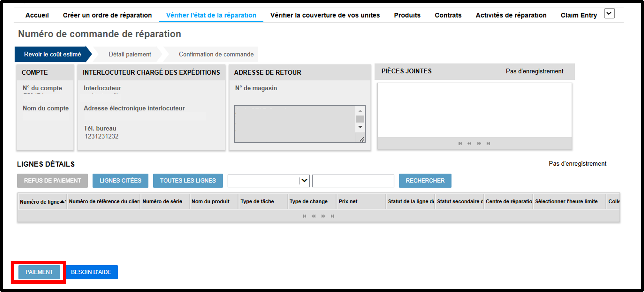
Task: Switch to the Contrats tab
Action: pos(448,15)
